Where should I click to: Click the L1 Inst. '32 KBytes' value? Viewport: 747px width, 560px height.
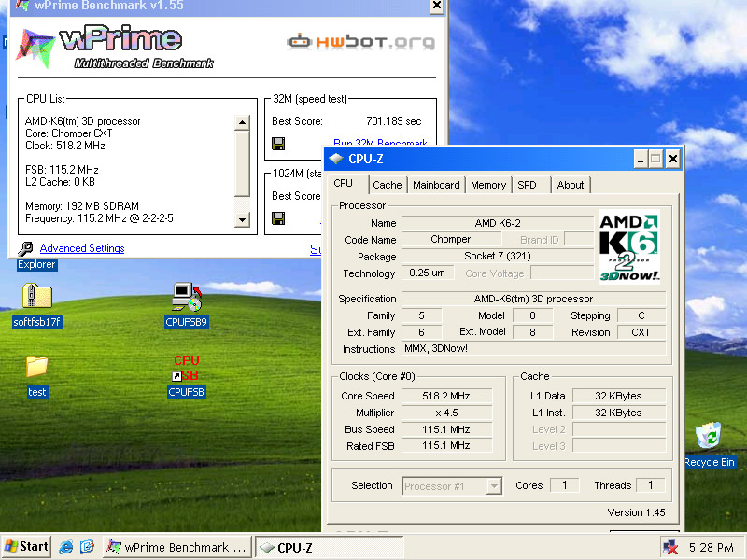[618, 413]
